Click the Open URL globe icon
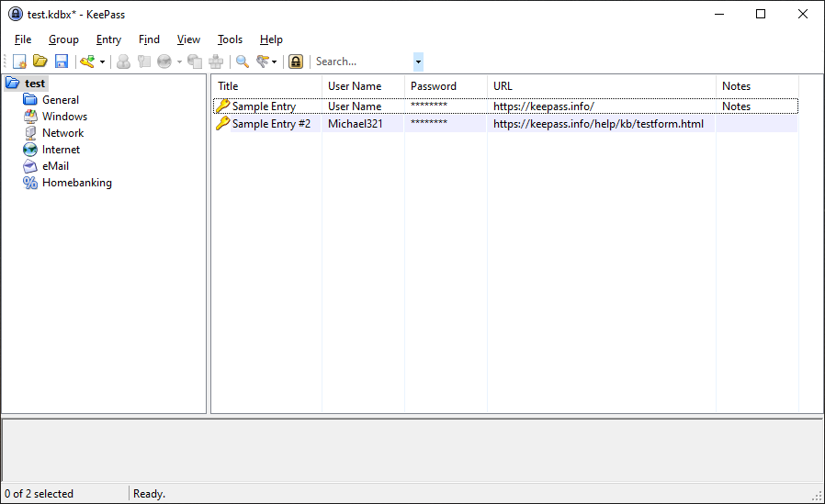 (x=164, y=62)
